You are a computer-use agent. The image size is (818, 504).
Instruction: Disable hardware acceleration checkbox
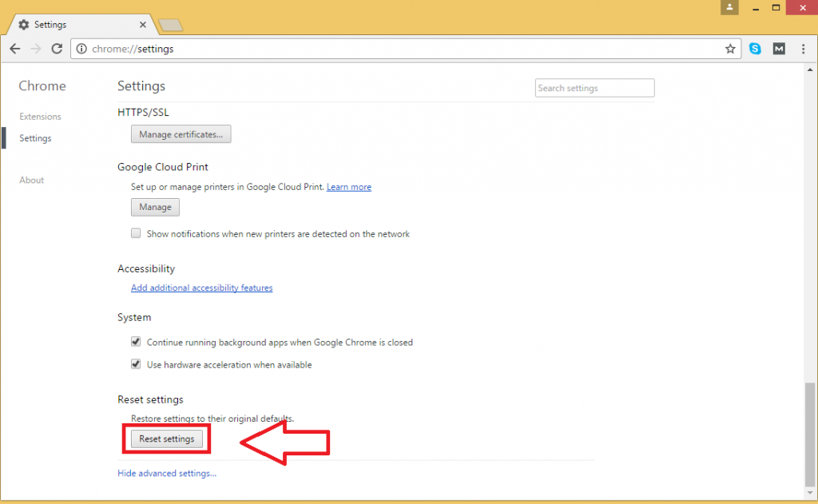[x=136, y=364]
